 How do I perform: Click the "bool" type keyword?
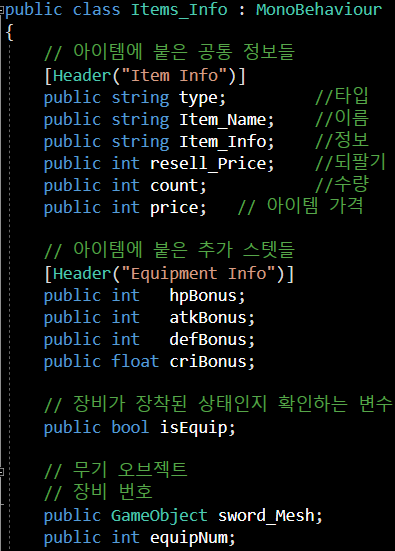pos(130,428)
